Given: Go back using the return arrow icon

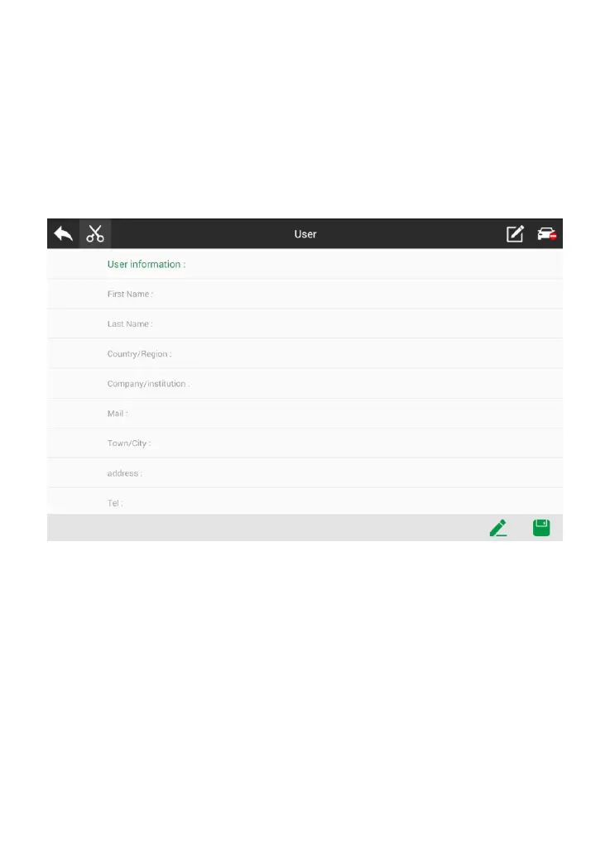Looking at the screenshot, I should coord(63,233).
